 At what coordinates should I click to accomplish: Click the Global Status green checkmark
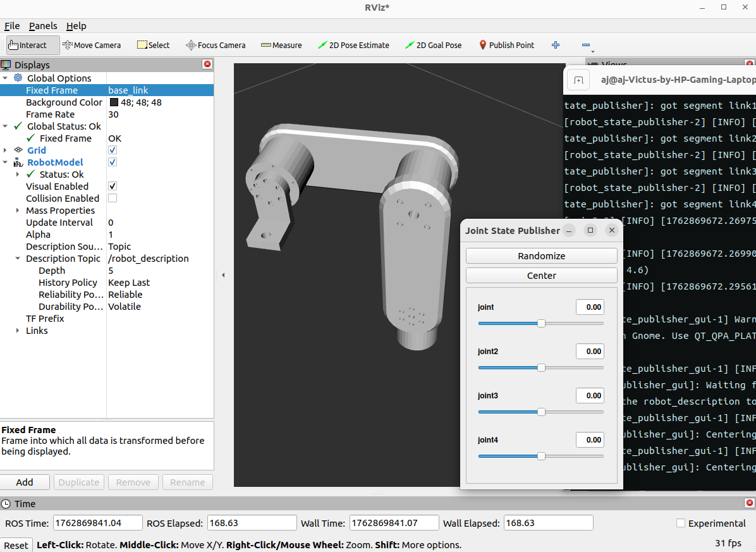18,126
